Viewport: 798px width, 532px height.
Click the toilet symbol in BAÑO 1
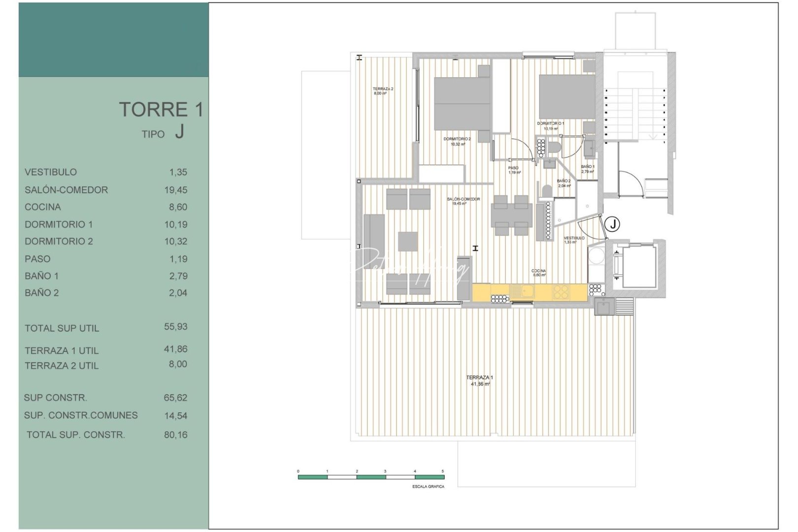[x=554, y=147]
